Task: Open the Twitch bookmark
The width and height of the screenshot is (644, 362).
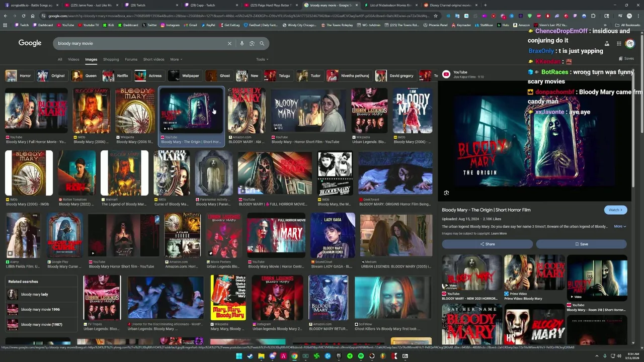Action: [22, 25]
